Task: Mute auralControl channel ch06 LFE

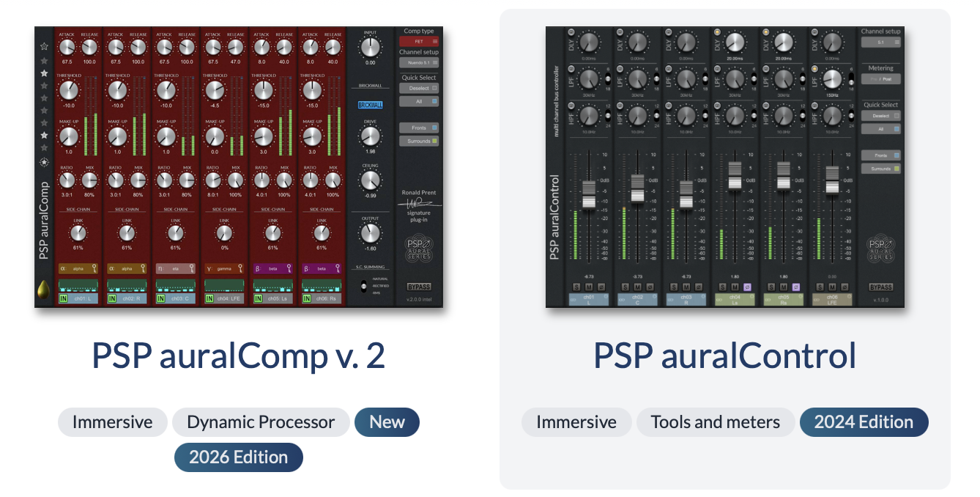Action: coord(832,287)
